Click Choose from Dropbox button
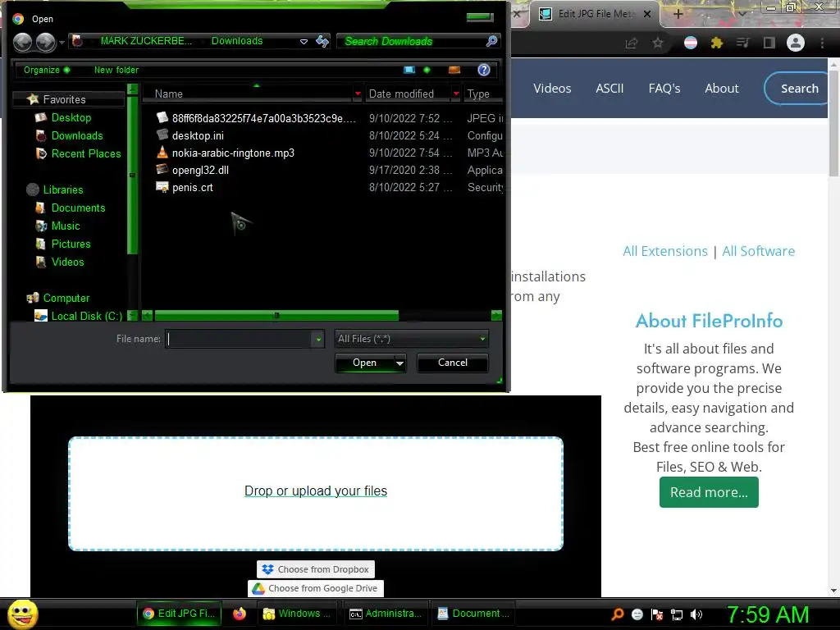Screen dimensions: 840x630 316,569
